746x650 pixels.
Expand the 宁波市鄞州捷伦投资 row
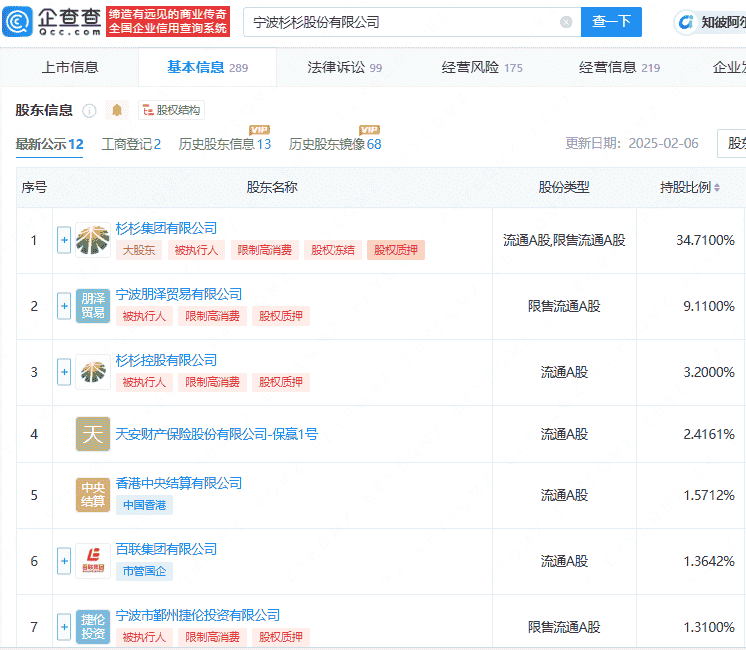click(x=64, y=627)
